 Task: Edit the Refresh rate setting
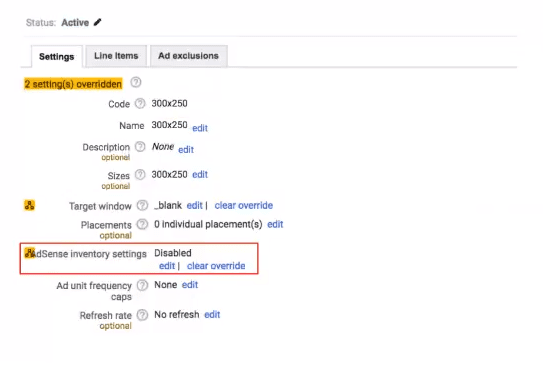212,315
